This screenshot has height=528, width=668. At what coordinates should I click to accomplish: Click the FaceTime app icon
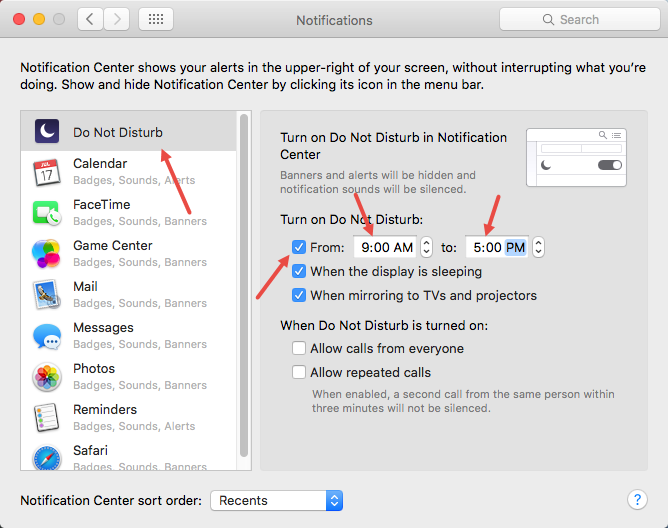pos(47,213)
